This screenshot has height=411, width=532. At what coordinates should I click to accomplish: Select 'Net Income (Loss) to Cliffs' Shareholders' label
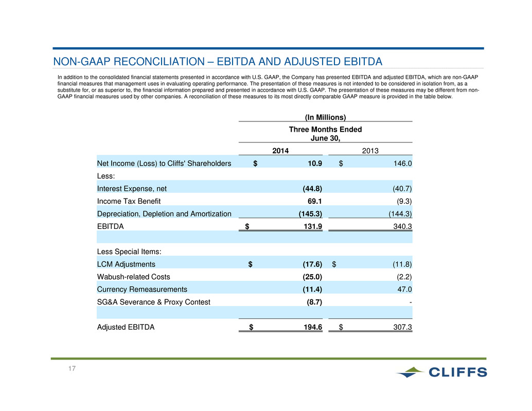[x=164, y=164]
